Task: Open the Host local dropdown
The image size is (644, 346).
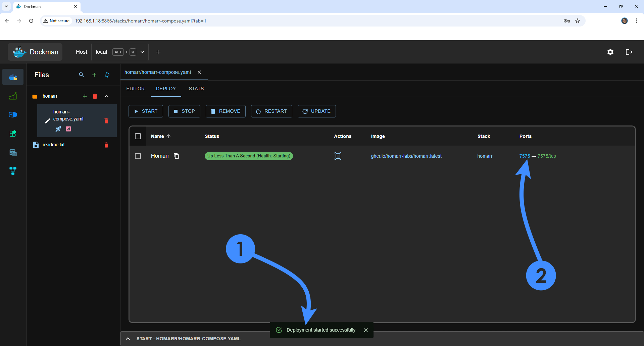Action: point(120,52)
